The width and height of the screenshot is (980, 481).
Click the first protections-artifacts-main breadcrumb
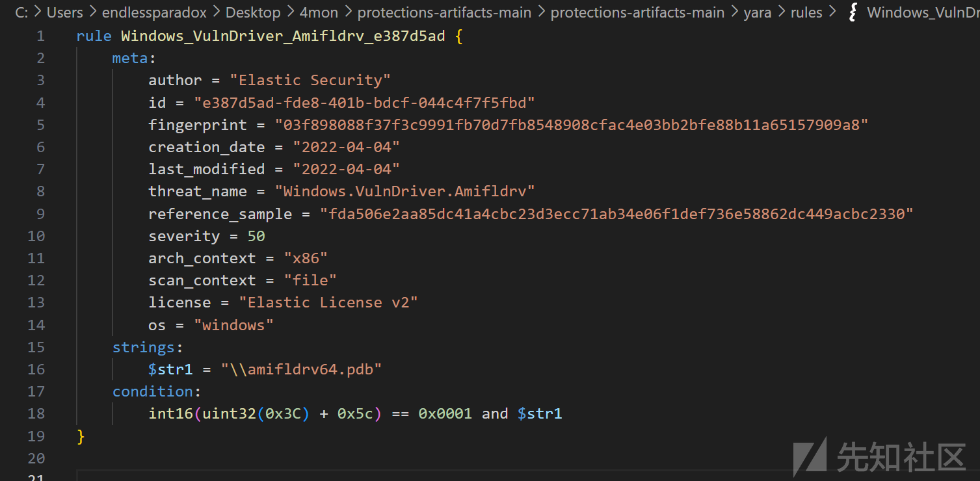[x=444, y=12]
